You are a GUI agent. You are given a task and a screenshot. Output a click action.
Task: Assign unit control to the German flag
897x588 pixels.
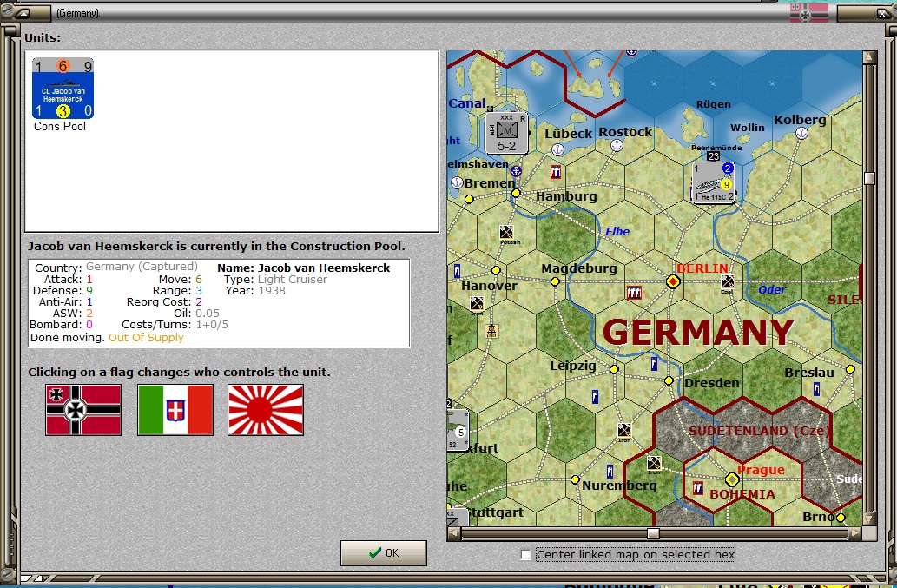(x=83, y=410)
